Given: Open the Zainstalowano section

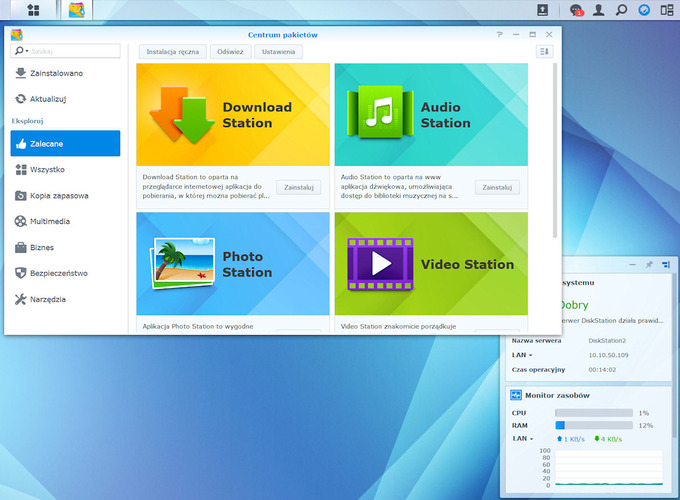Looking at the screenshot, I should [x=65, y=73].
